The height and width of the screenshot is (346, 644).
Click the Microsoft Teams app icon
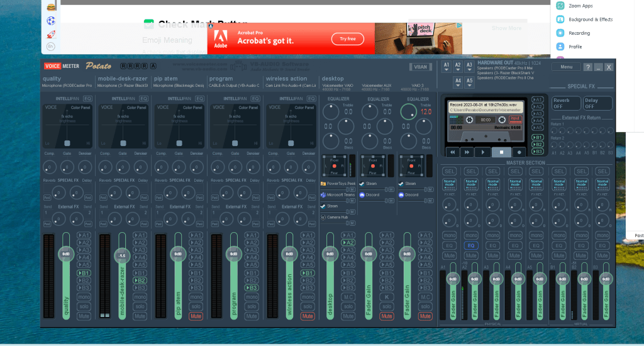click(323, 195)
